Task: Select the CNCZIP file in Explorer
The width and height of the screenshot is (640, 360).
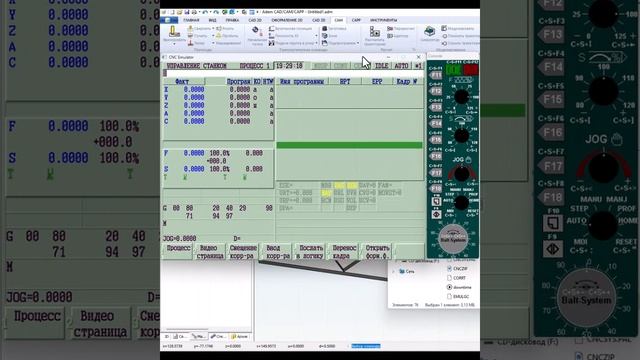Action: tap(457, 269)
